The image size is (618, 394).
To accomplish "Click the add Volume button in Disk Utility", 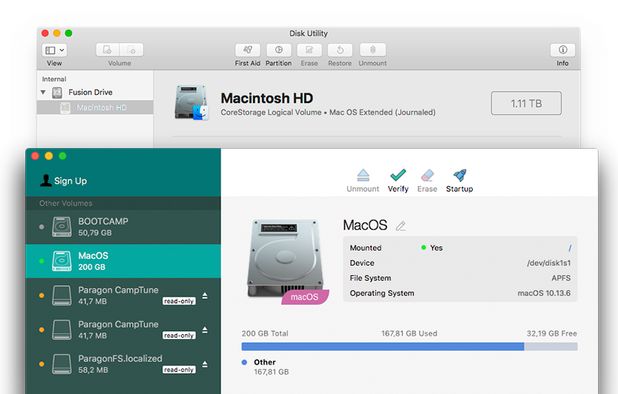I will [108, 50].
